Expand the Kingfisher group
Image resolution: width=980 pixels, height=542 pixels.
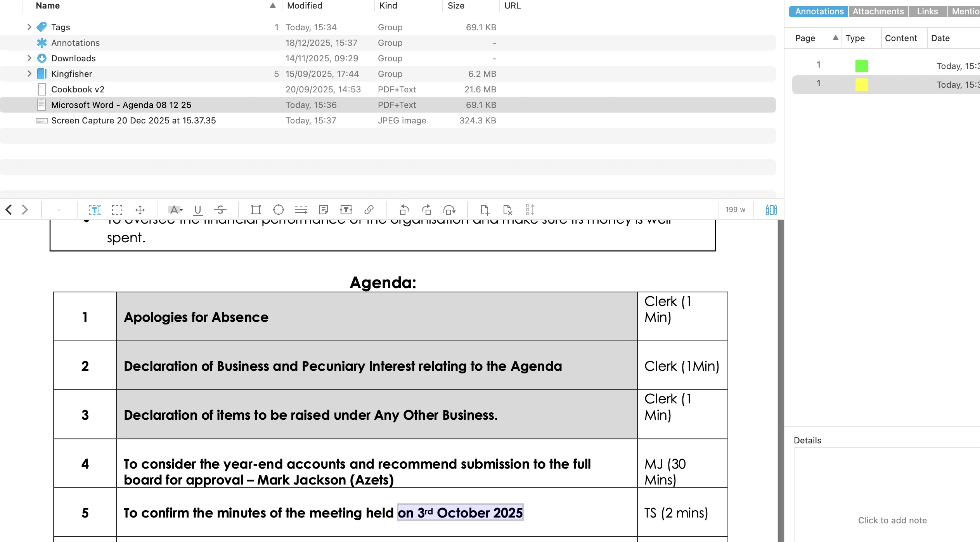(x=29, y=73)
